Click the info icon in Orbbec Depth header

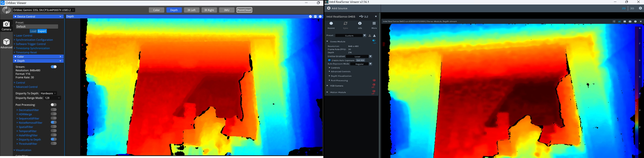[320, 17]
